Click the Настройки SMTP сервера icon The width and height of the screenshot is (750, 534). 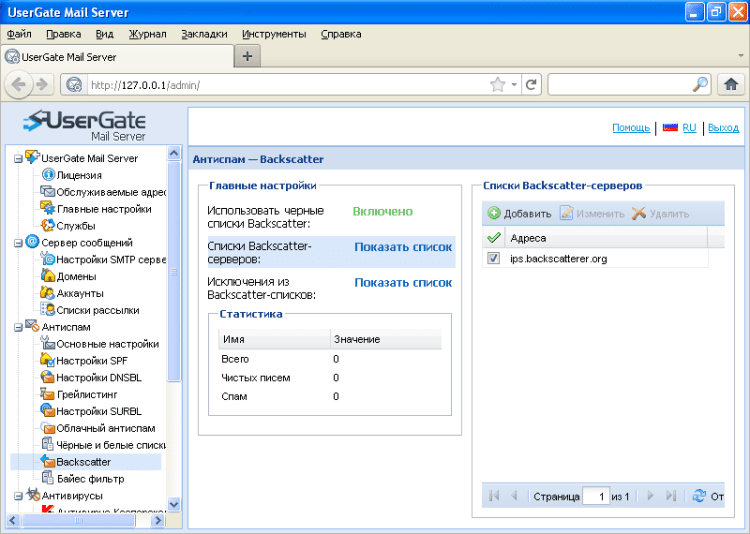48,259
